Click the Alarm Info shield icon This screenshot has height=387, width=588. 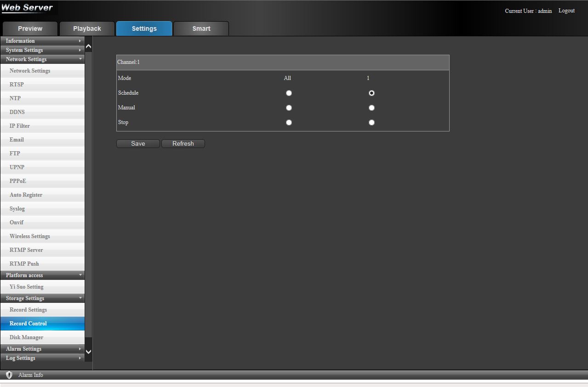pos(9,375)
